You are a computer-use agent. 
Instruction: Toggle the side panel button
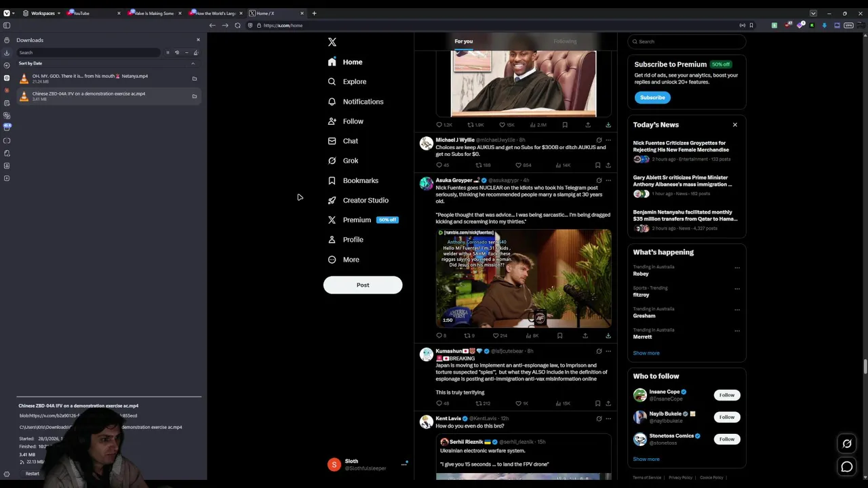(x=7, y=25)
